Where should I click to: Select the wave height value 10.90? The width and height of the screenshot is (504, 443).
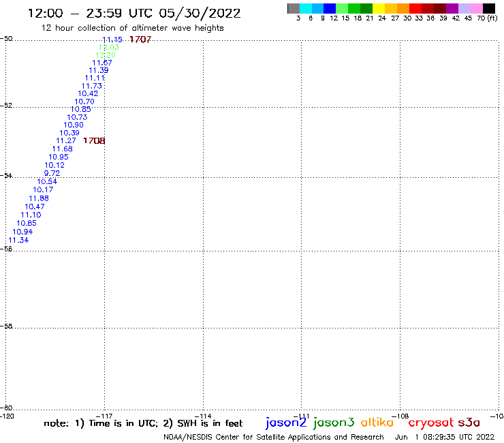point(74,125)
